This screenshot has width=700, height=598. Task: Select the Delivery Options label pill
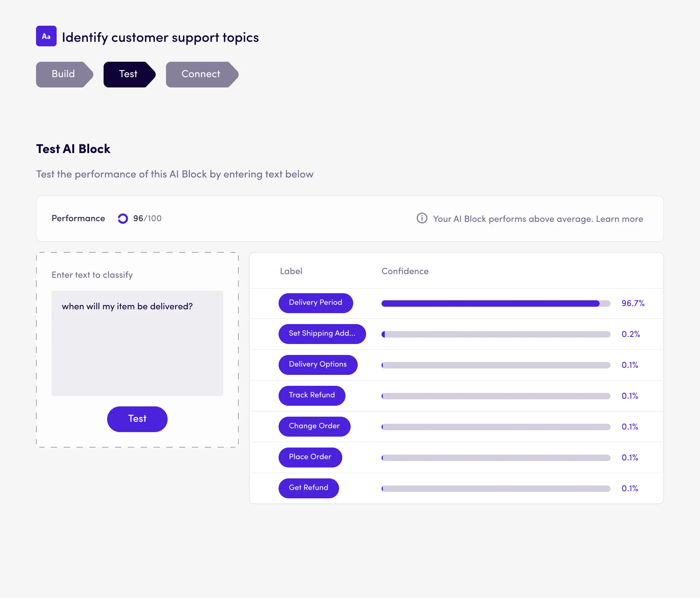(x=318, y=364)
